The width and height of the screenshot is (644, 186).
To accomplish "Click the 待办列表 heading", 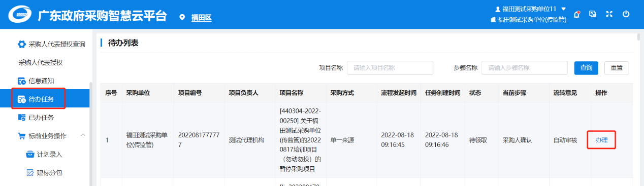I will [123, 43].
